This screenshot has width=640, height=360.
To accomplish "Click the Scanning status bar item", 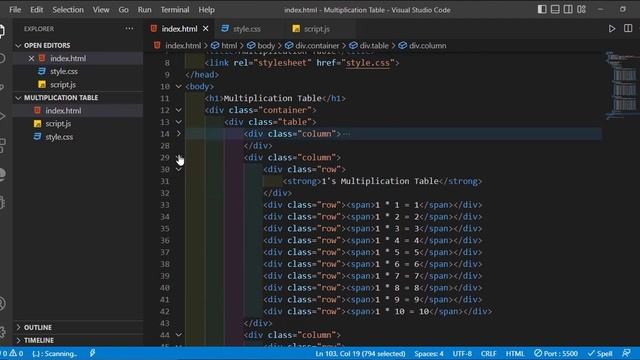I will tap(55, 353).
